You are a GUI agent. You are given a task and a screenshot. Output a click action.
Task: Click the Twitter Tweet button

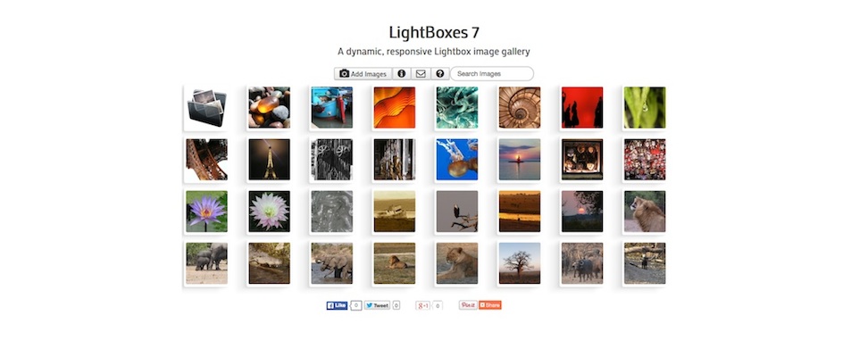point(377,305)
